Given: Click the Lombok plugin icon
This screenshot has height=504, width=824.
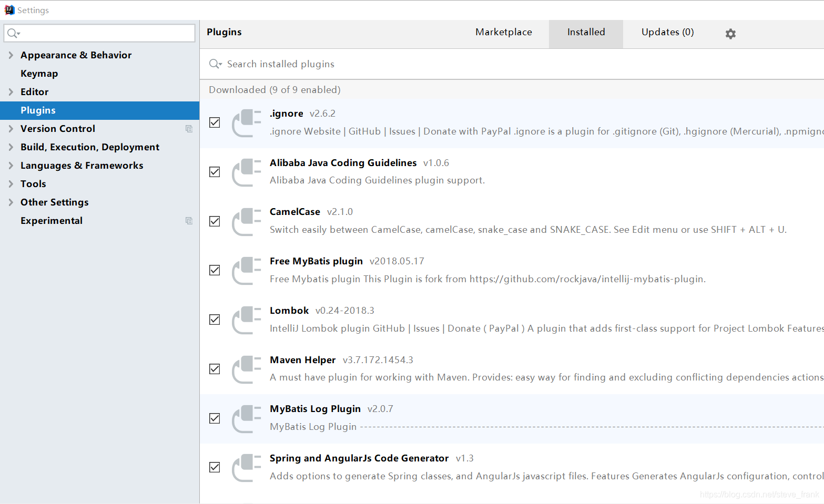Looking at the screenshot, I should coord(247,320).
